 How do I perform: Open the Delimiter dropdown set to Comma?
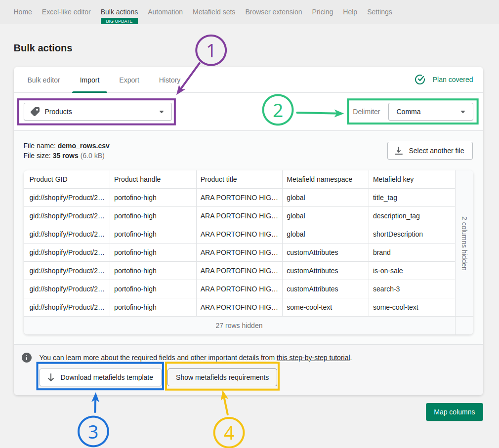pos(430,112)
